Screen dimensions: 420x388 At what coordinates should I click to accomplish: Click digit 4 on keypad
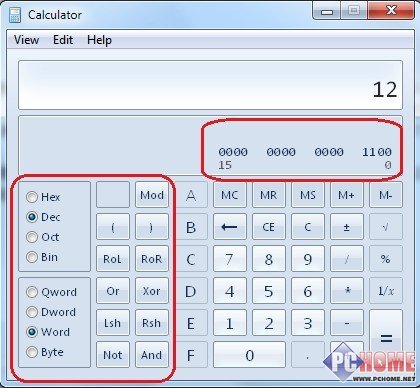[x=230, y=291]
